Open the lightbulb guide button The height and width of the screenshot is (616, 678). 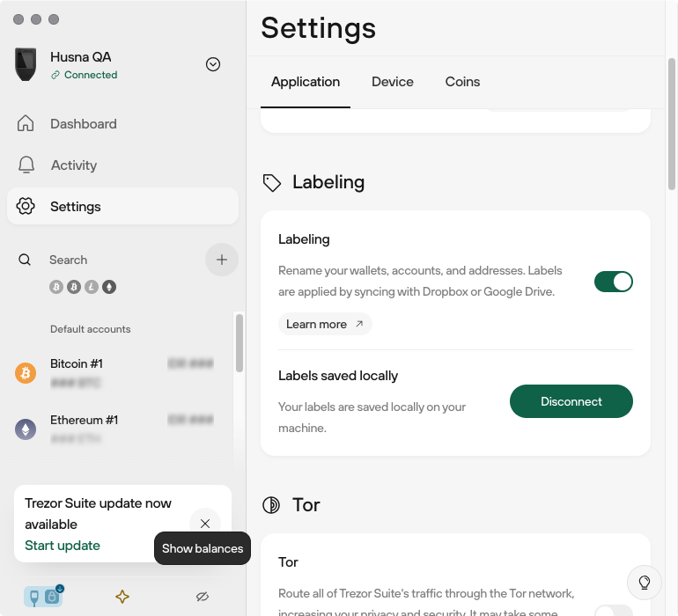(645, 583)
